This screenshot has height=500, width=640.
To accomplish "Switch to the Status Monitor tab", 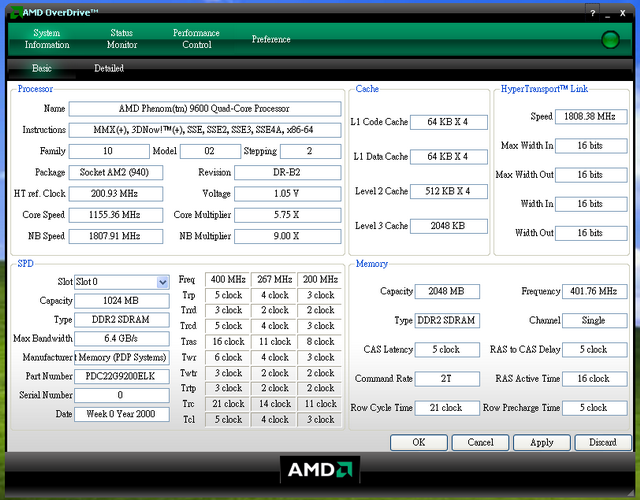I will pos(122,39).
